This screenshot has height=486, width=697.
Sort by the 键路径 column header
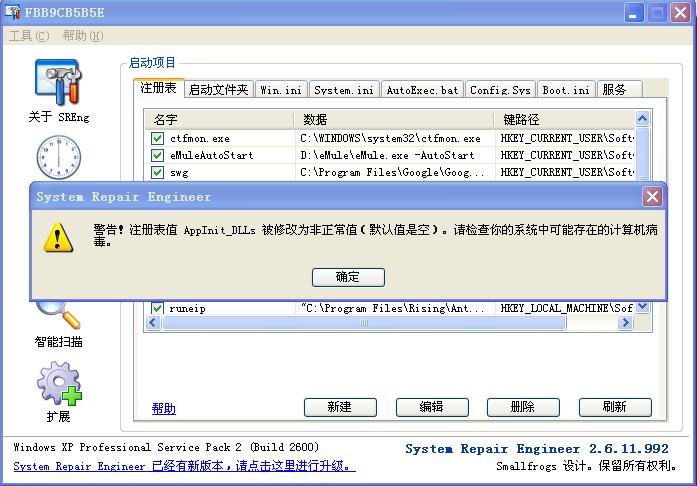tap(564, 119)
